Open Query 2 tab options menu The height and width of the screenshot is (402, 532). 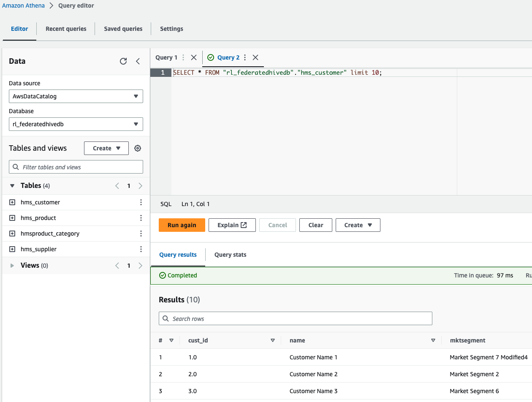(245, 57)
